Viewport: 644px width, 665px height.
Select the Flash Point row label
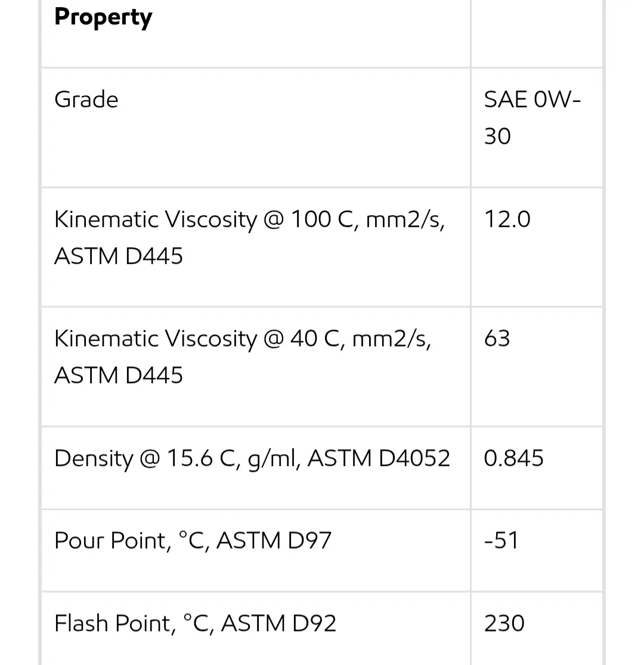pos(195,623)
